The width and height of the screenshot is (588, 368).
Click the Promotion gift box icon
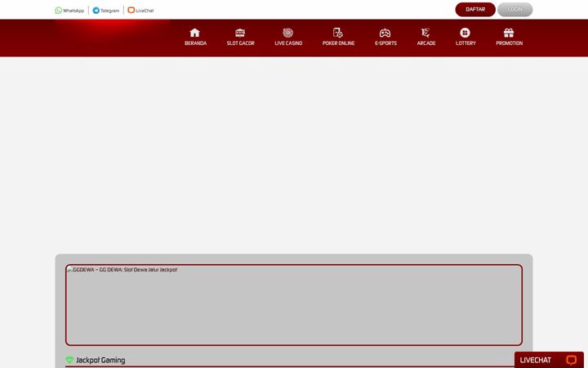[x=509, y=33]
